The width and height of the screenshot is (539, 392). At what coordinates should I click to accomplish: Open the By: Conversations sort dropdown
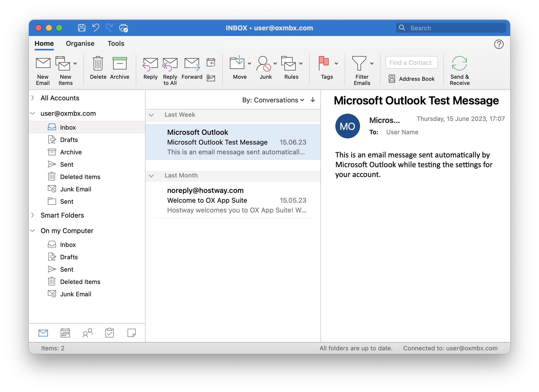273,100
